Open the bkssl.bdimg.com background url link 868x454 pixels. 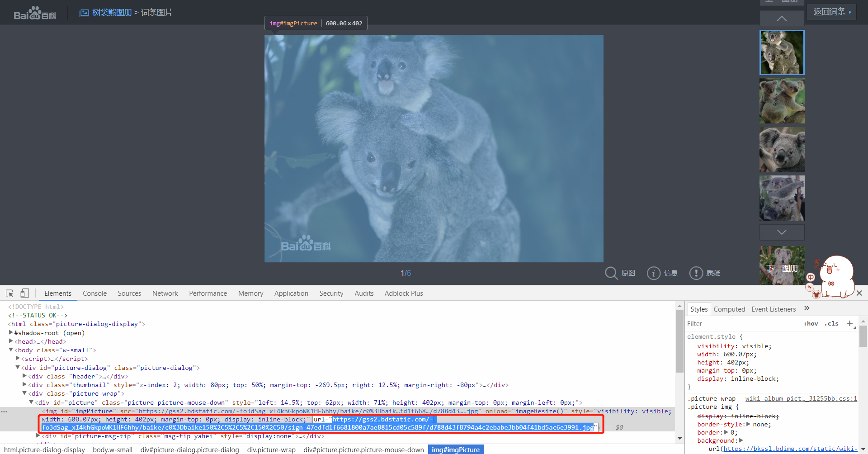790,449
